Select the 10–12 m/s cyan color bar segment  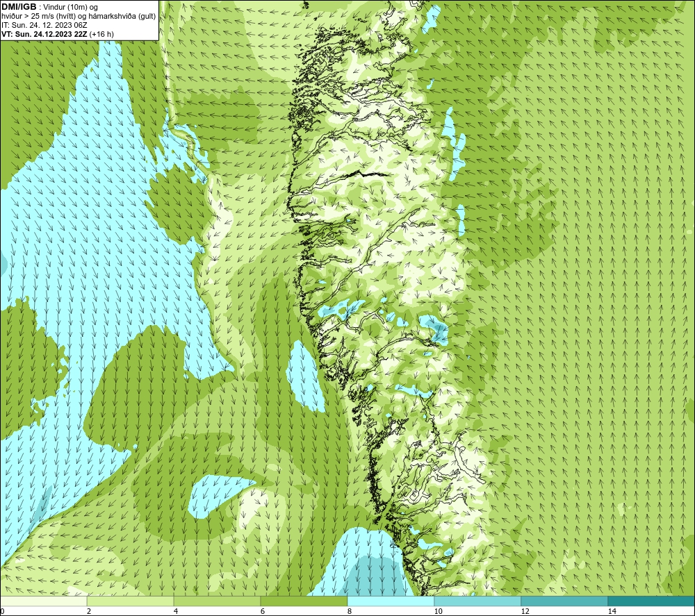pos(477,601)
